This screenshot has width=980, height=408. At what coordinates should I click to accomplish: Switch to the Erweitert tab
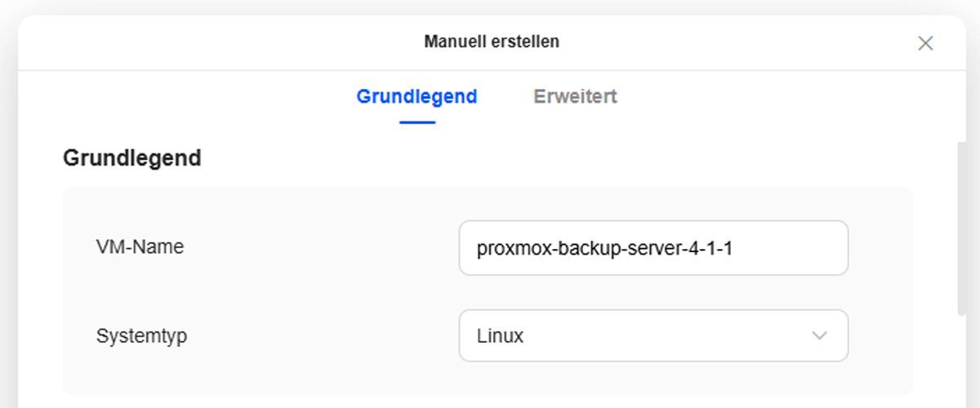pos(575,96)
